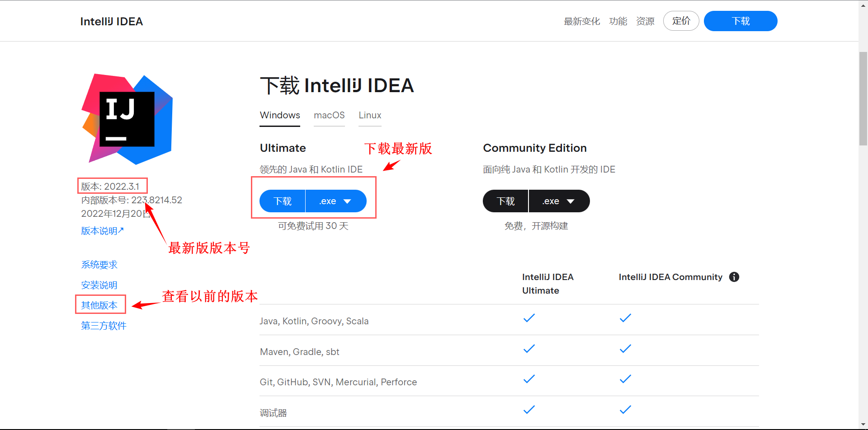Open the 功能 menu item
The width and height of the screenshot is (868, 430).
coord(618,21)
